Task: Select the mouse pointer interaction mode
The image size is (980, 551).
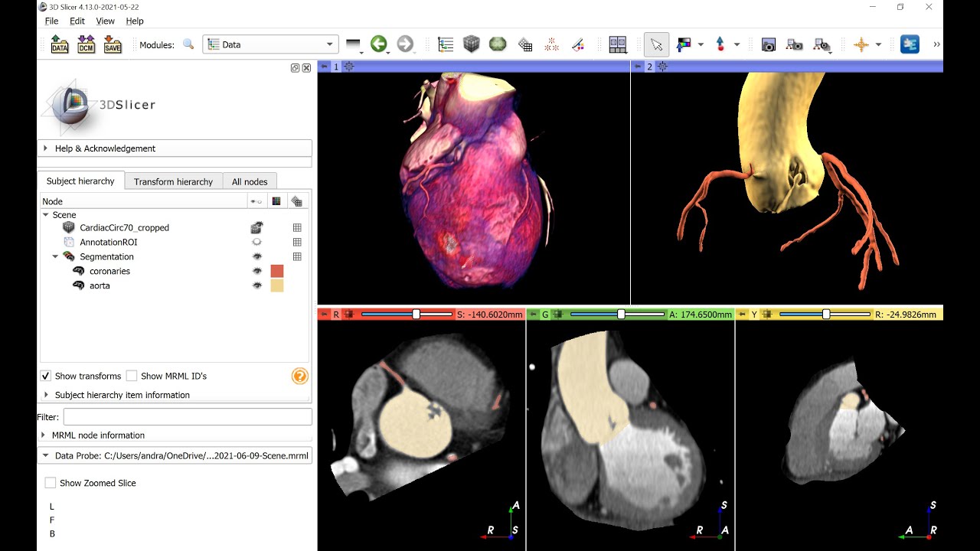Action: coord(656,44)
